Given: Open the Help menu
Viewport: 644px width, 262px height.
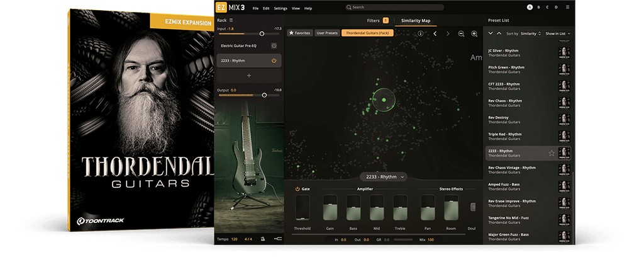Looking at the screenshot, I should 308,8.
